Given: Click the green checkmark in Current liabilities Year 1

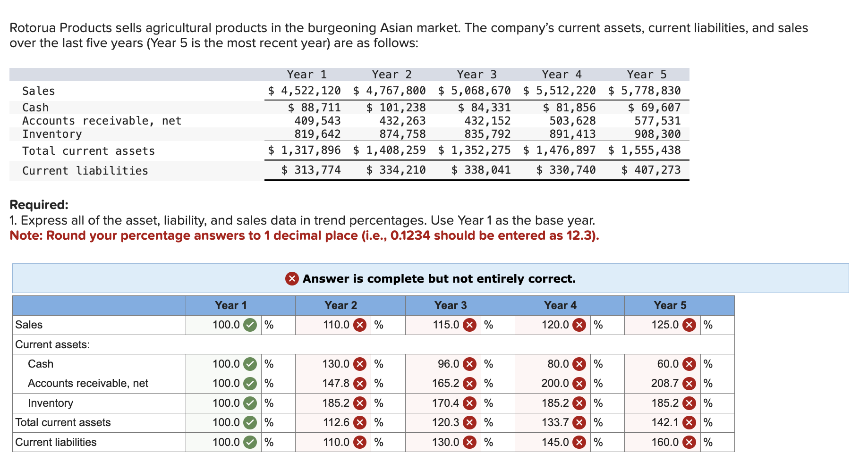Looking at the screenshot, I should tap(250, 443).
